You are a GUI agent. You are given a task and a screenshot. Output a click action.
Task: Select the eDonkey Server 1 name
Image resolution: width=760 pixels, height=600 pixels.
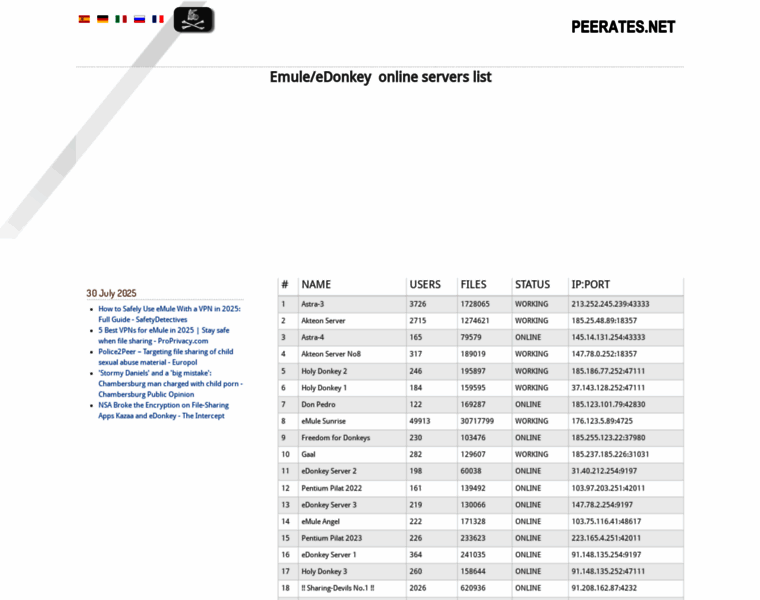[x=329, y=554]
